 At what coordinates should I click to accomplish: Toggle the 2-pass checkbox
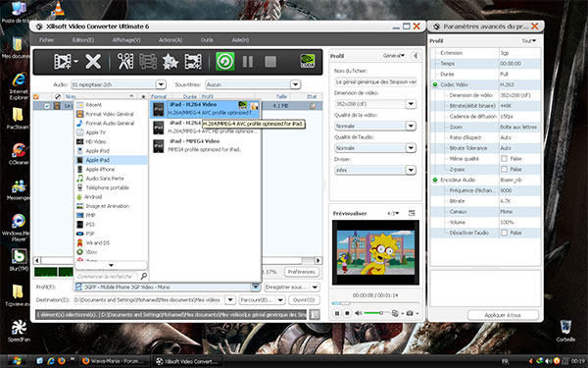coord(504,169)
